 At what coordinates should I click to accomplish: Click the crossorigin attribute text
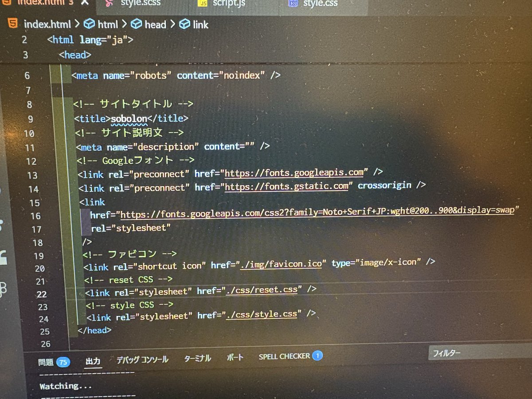coord(385,185)
